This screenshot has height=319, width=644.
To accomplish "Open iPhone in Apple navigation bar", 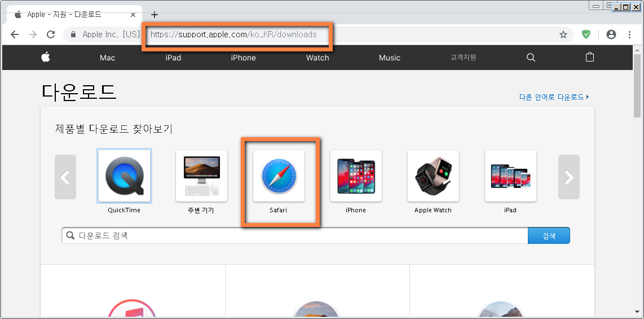I will point(243,58).
